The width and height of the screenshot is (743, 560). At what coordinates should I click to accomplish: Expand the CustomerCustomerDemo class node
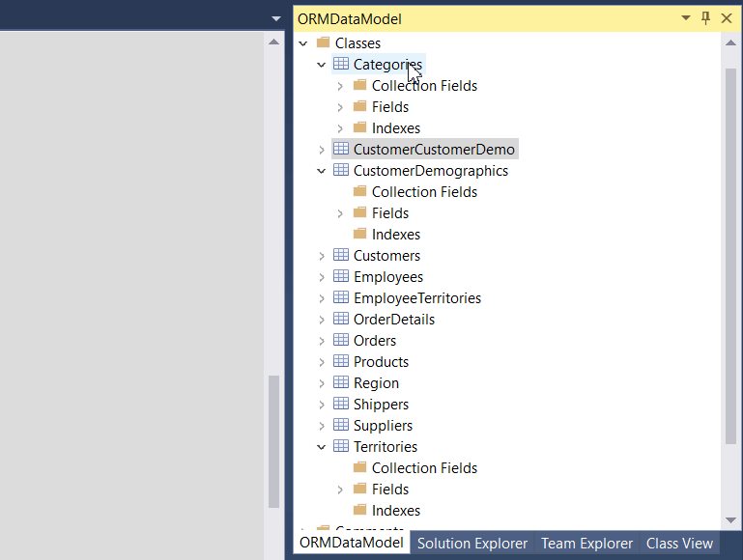[322, 150]
